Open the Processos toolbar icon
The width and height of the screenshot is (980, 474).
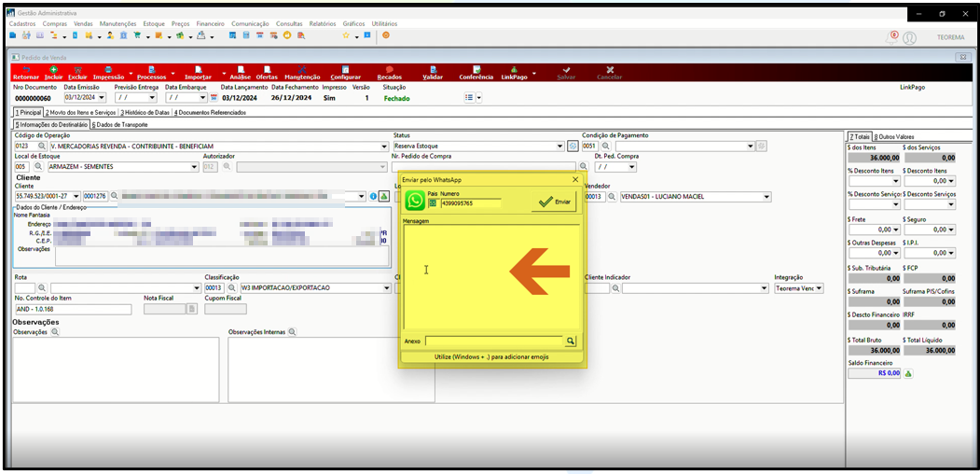tap(151, 69)
